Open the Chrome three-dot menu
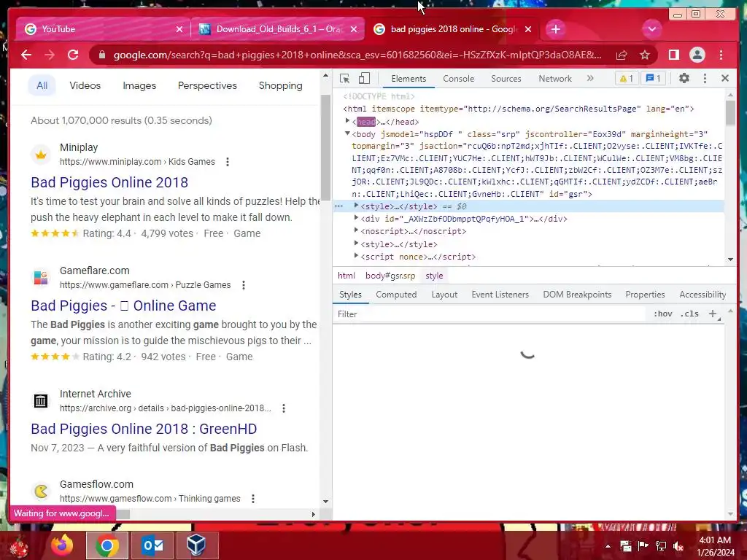The width and height of the screenshot is (747, 560). click(721, 55)
